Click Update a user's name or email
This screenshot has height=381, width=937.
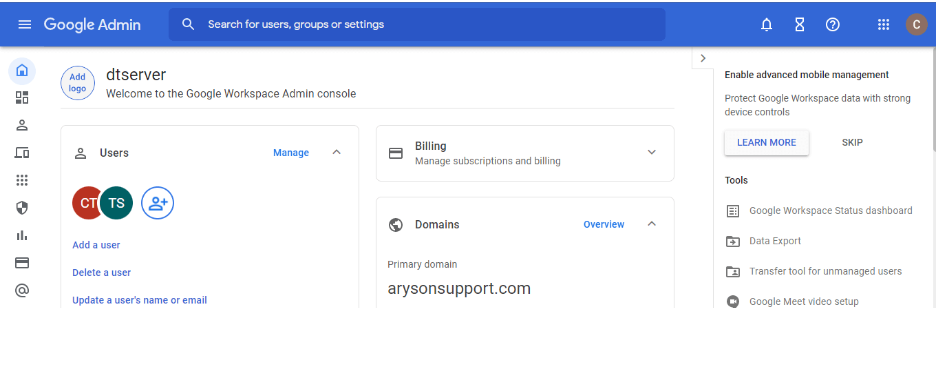click(x=140, y=300)
